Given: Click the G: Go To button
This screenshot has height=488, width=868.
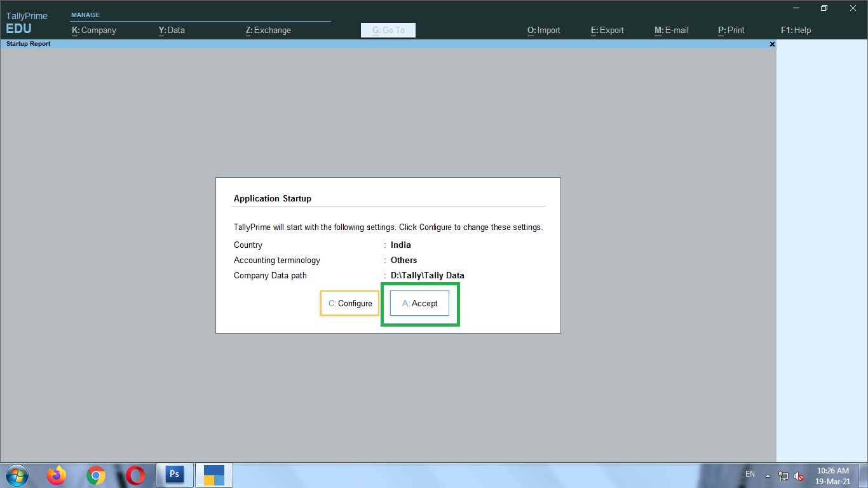Looking at the screenshot, I should pos(388,30).
